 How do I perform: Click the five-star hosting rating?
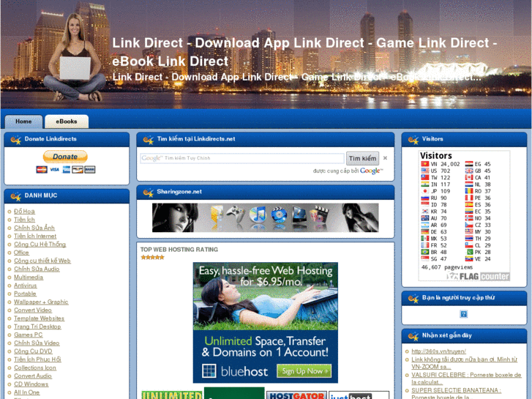coord(152,258)
